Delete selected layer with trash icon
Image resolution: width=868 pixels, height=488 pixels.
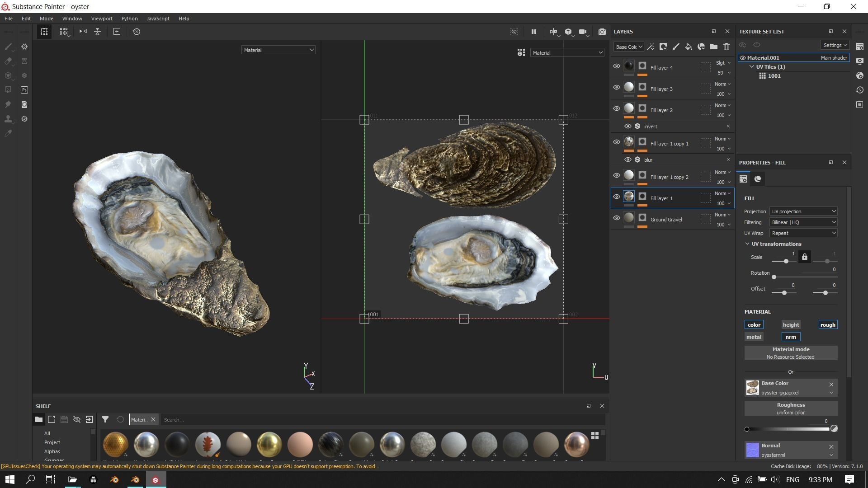tap(726, 47)
